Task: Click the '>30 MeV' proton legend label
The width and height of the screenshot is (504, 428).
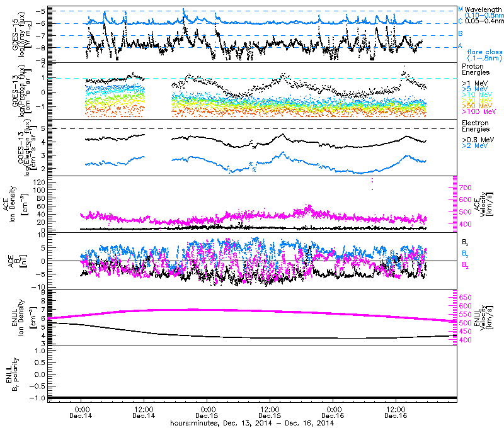Action: 477,100
